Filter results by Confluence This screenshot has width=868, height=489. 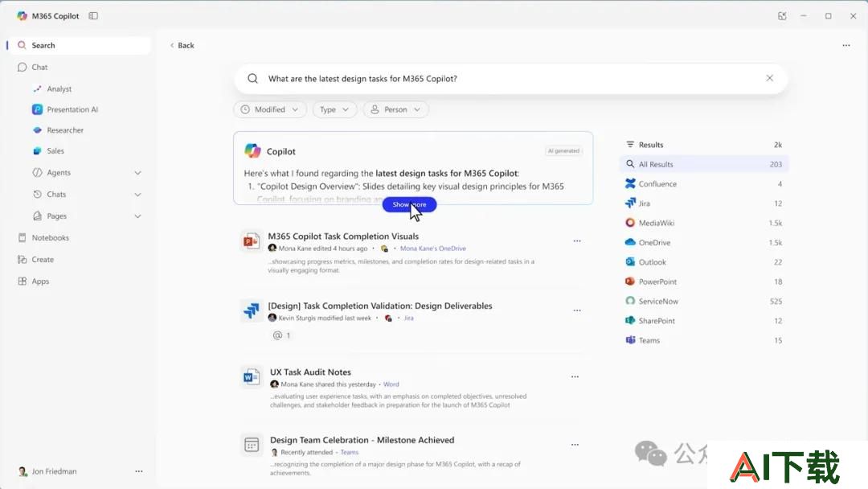tap(703, 184)
